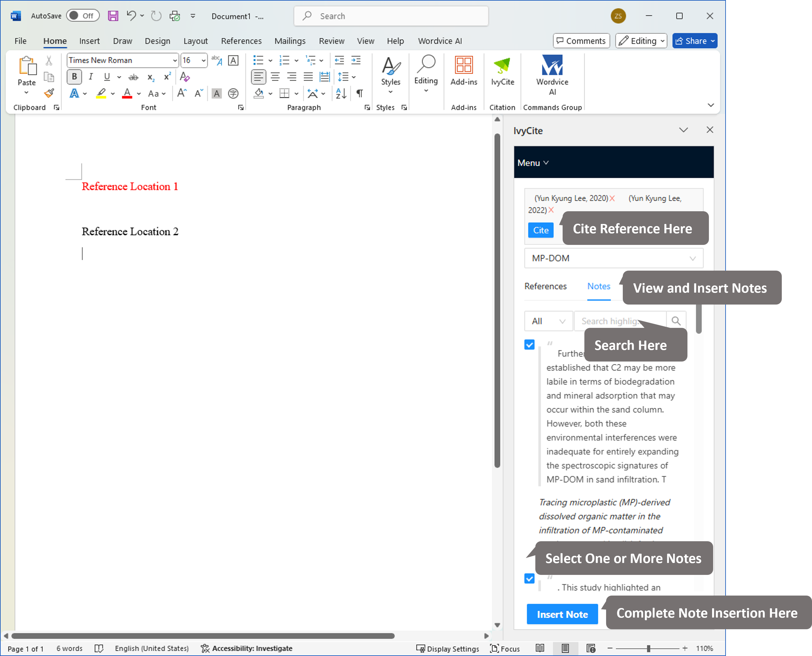Open the font name dropdown

175,60
